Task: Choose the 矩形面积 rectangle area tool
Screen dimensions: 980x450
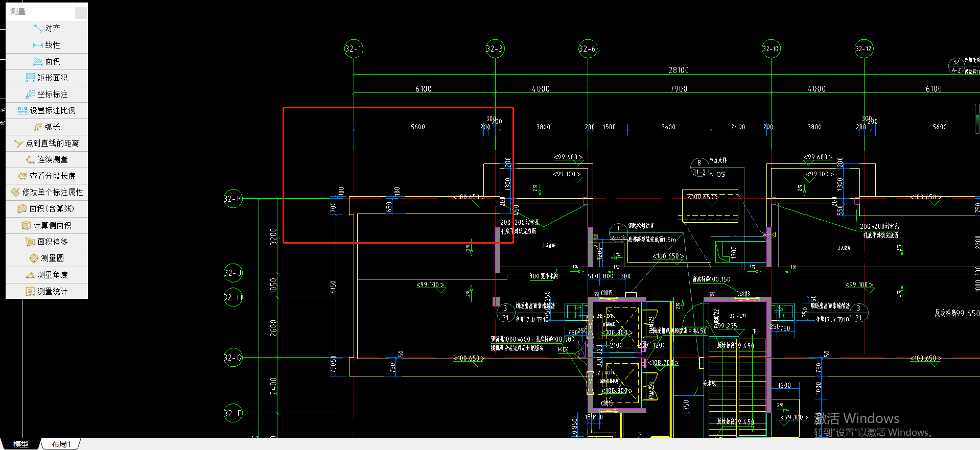Action: [46, 78]
